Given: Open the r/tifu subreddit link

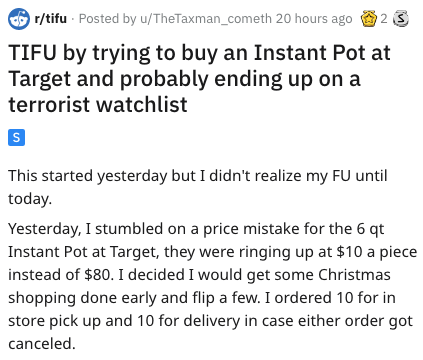Looking at the screenshot, I should click(x=50, y=18).
